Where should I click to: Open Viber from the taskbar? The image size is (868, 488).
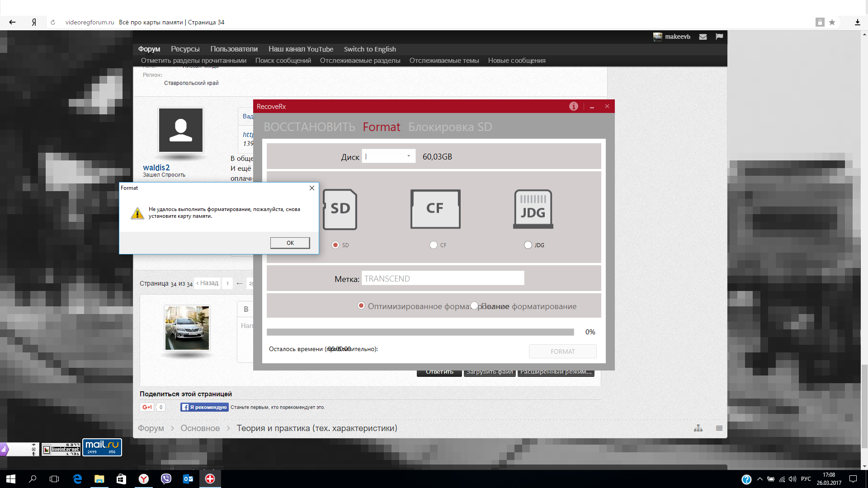(166, 479)
